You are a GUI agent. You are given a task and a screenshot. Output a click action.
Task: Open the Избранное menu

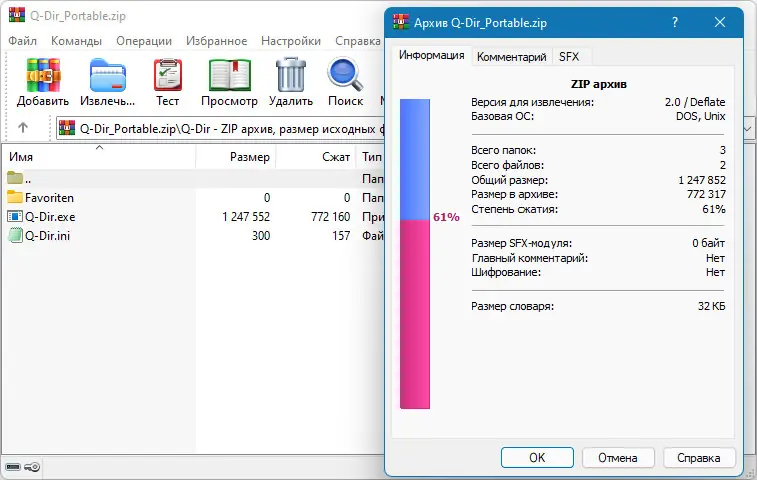coord(216,41)
